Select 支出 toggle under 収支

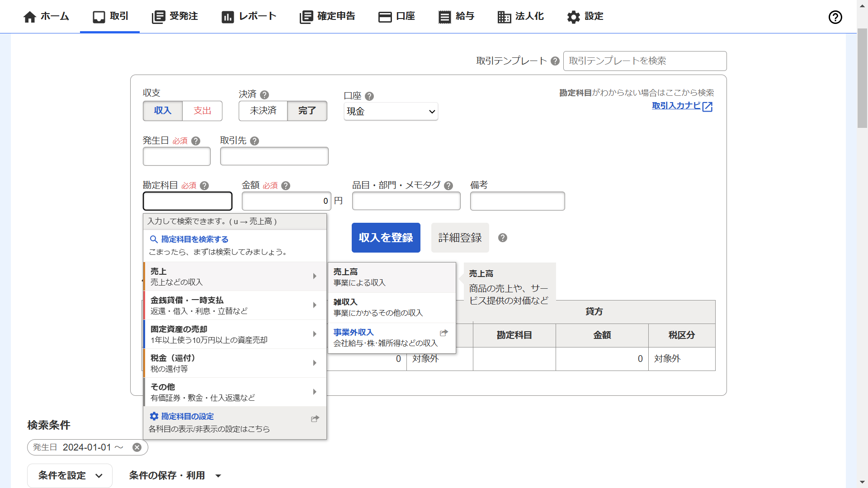pyautogui.click(x=202, y=111)
